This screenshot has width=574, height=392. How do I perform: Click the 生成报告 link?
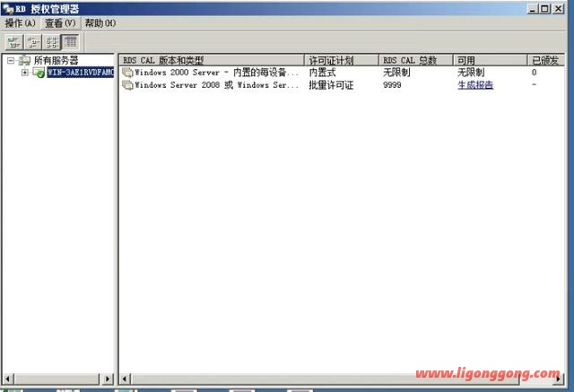click(475, 85)
